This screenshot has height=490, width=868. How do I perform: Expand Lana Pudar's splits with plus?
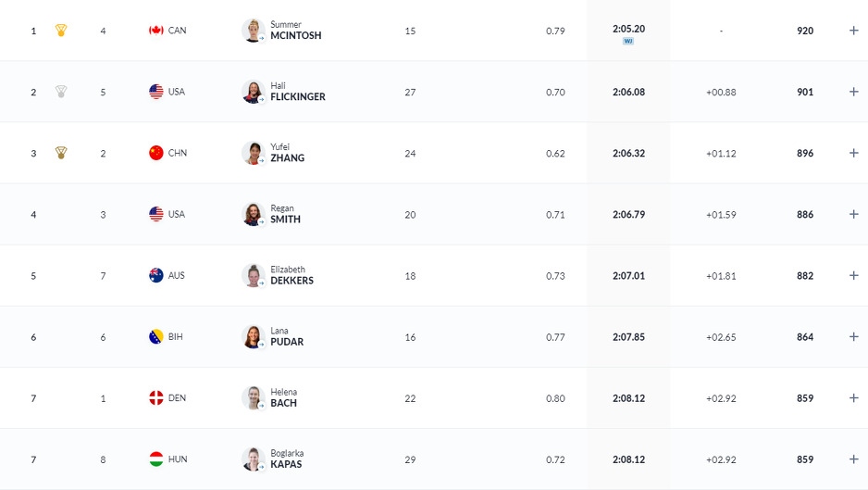pos(853,336)
